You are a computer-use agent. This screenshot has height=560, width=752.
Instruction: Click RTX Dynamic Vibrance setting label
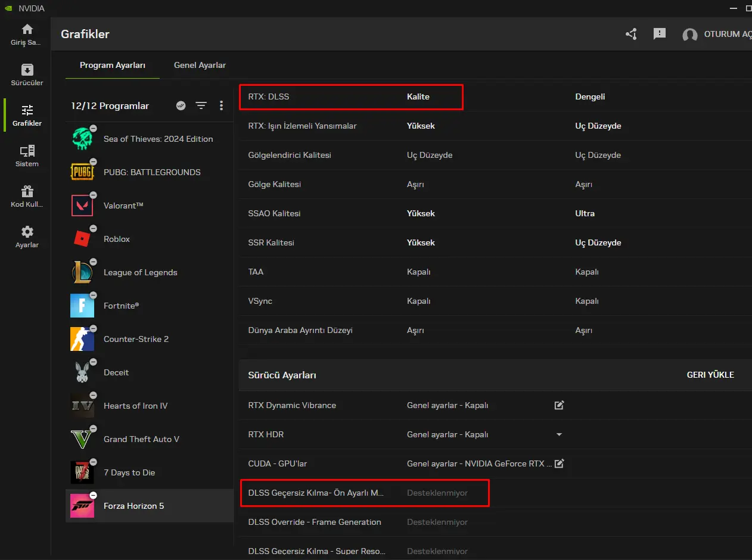pos(292,405)
